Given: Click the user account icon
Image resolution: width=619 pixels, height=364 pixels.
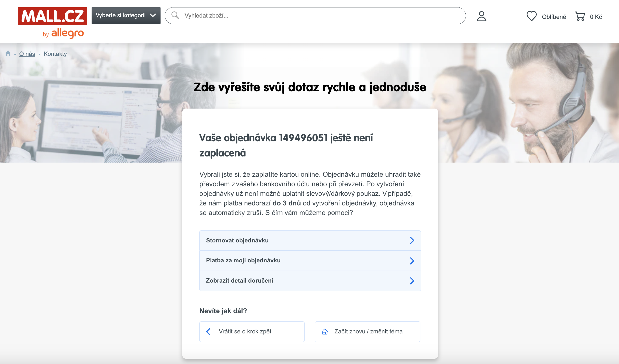Looking at the screenshot, I should pos(481,16).
